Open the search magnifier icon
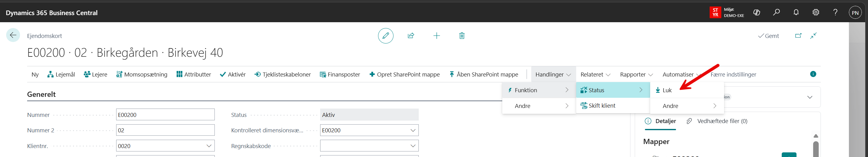Screen dimensions: 868x157 click(x=776, y=13)
